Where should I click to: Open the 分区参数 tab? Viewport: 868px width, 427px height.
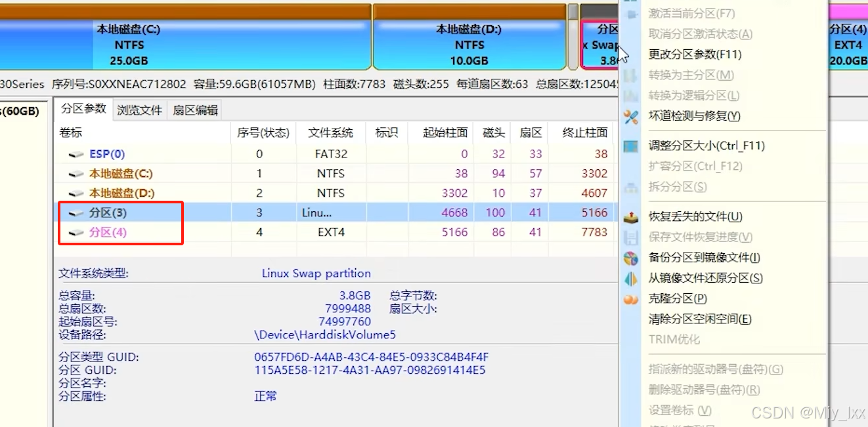(83, 109)
